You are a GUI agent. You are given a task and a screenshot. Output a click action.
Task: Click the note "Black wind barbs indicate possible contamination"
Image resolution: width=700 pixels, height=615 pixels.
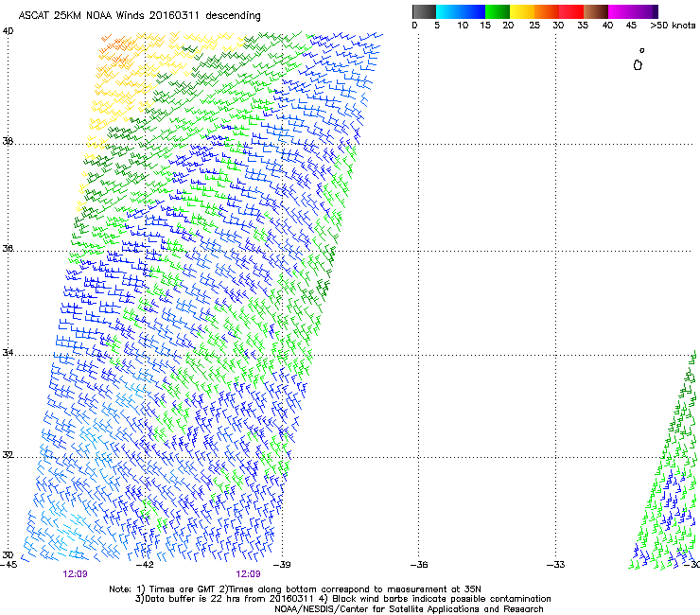pyautogui.click(x=442, y=599)
